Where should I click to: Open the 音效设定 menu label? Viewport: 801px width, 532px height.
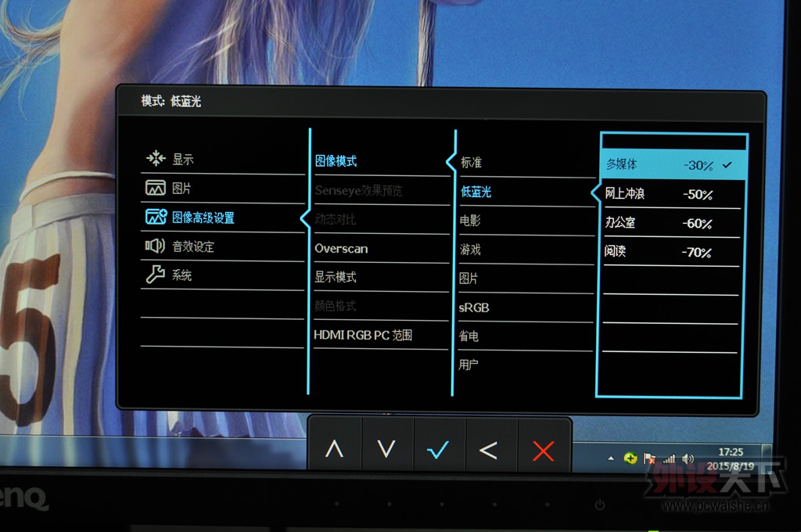click(193, 247)
